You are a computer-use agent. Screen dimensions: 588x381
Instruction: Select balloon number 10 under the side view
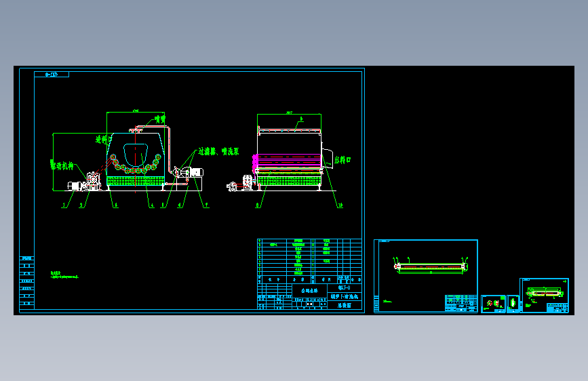[340, 205]
